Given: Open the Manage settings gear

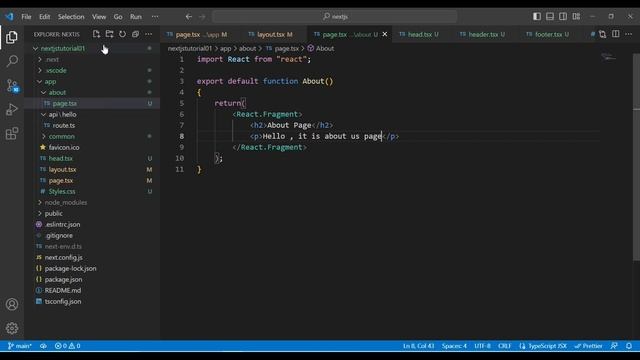Looking at the screenshot, I should [x=12, y=328].
